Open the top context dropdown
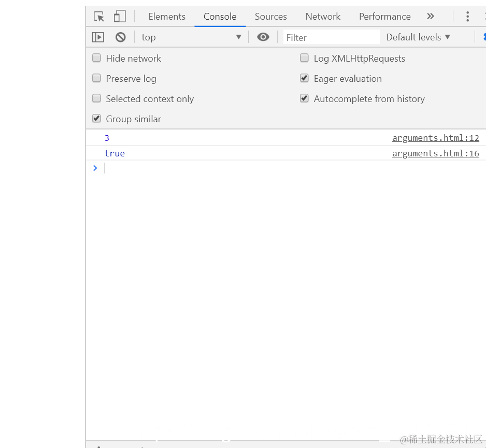This screenshot has height=448, width=486. (191, 37)
